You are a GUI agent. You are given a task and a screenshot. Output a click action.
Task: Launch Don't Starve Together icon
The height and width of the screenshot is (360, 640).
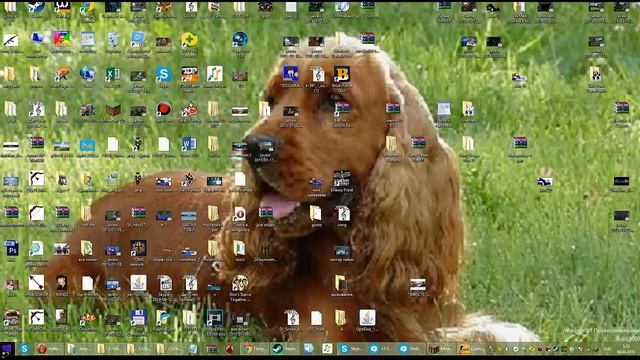240,283
